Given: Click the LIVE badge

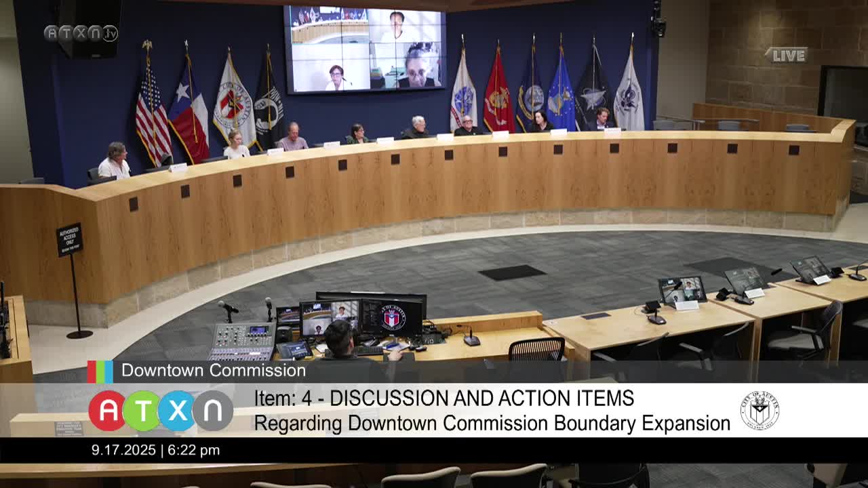Looking at the screenshot, I should pos(787,55).
